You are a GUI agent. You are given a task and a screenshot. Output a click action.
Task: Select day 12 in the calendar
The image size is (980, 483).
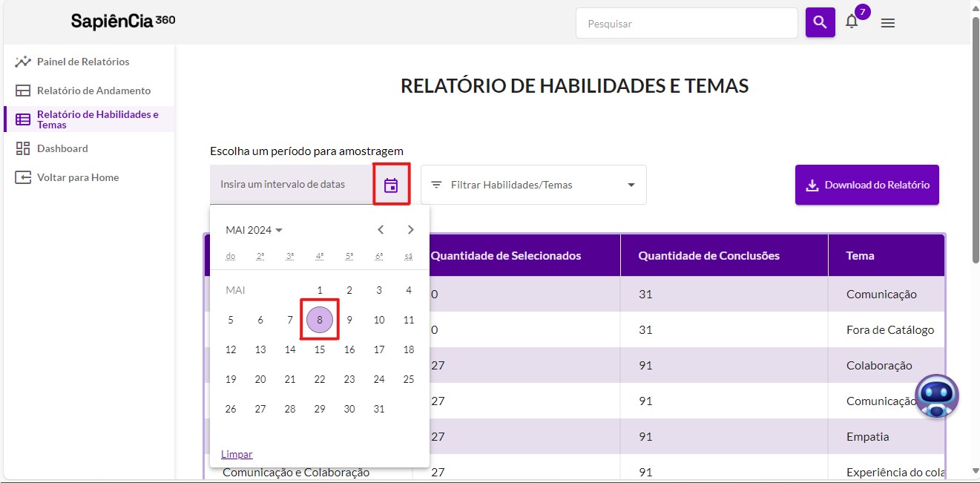231,349
